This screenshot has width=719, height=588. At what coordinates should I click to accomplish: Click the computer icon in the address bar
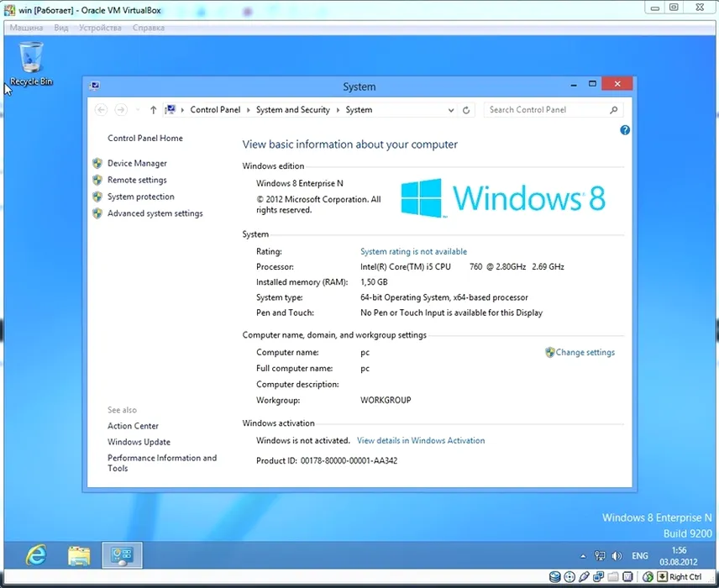pyautogui.click(x=171, y=109)
